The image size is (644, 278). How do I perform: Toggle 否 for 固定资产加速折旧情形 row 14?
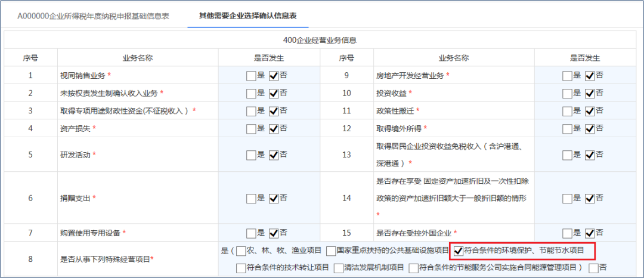[x=590, y=199]
